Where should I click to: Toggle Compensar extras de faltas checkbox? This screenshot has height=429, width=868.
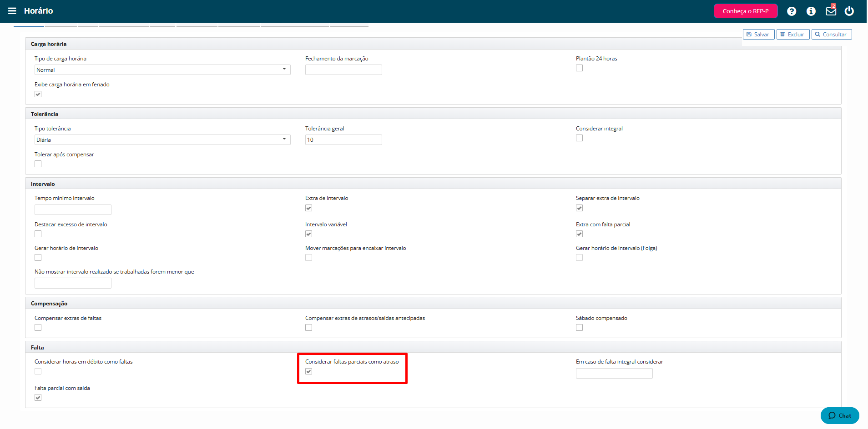[x=38, y=328]
